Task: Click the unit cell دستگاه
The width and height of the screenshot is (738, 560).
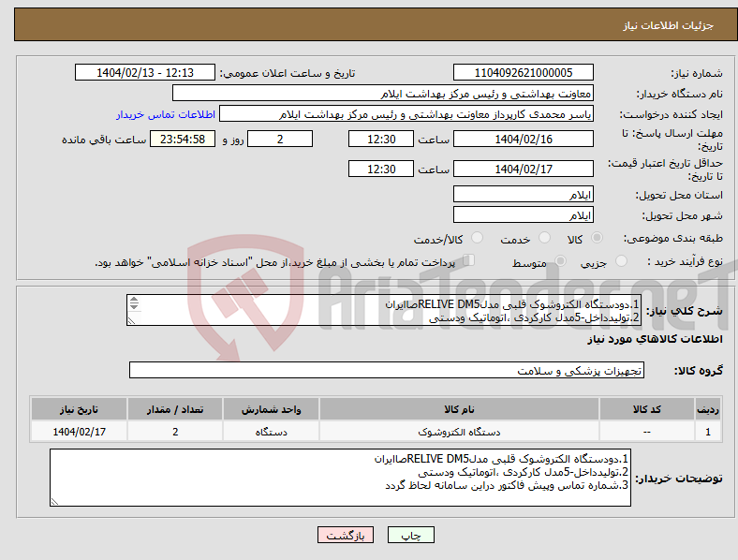Action: tap(271, 431)
